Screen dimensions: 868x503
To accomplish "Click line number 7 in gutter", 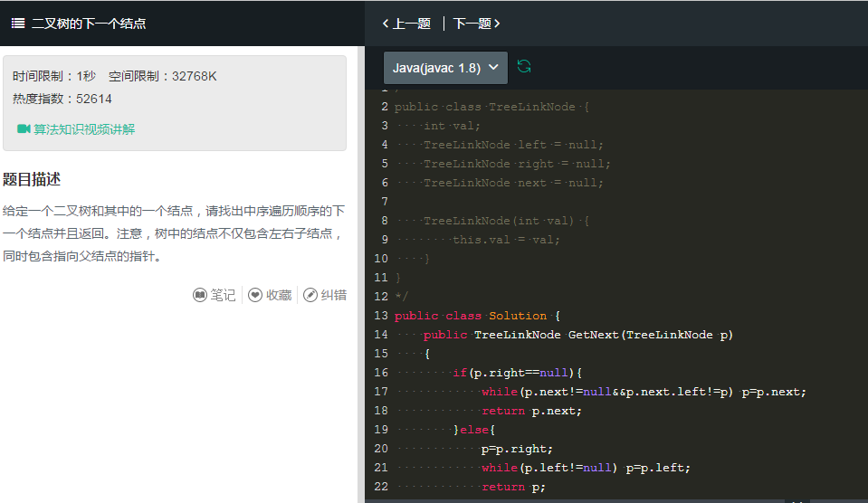I will 385,202.
